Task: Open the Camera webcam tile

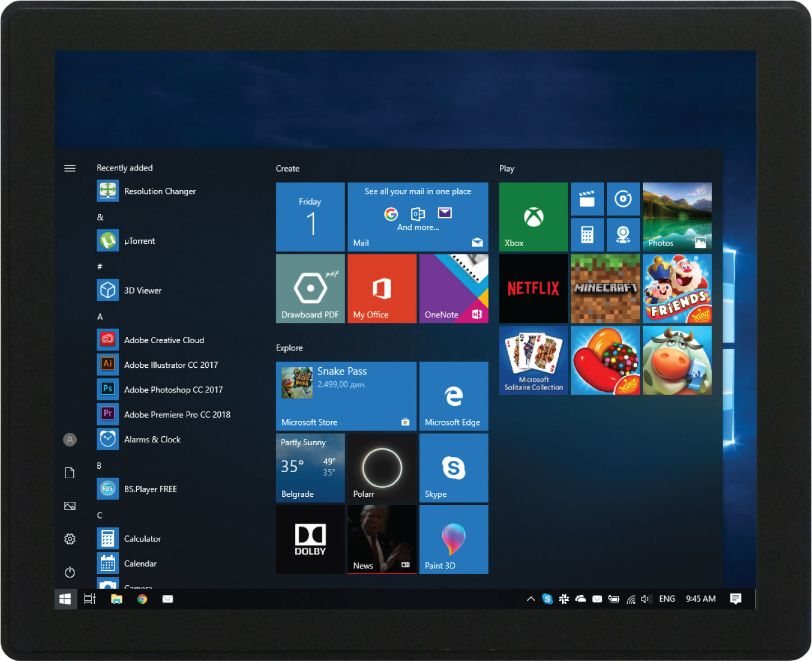Action: 623,235
